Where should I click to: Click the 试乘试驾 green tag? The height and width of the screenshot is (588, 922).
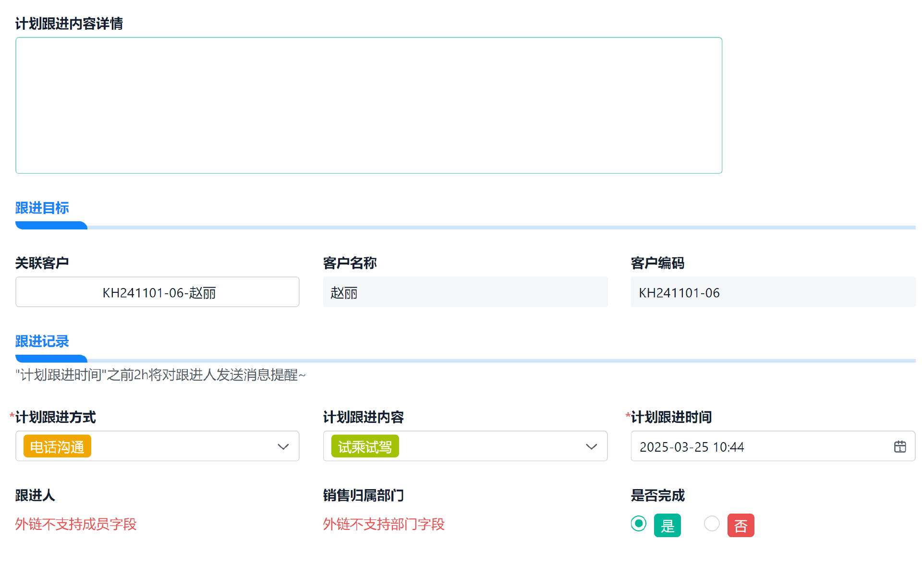coord(364,447)
